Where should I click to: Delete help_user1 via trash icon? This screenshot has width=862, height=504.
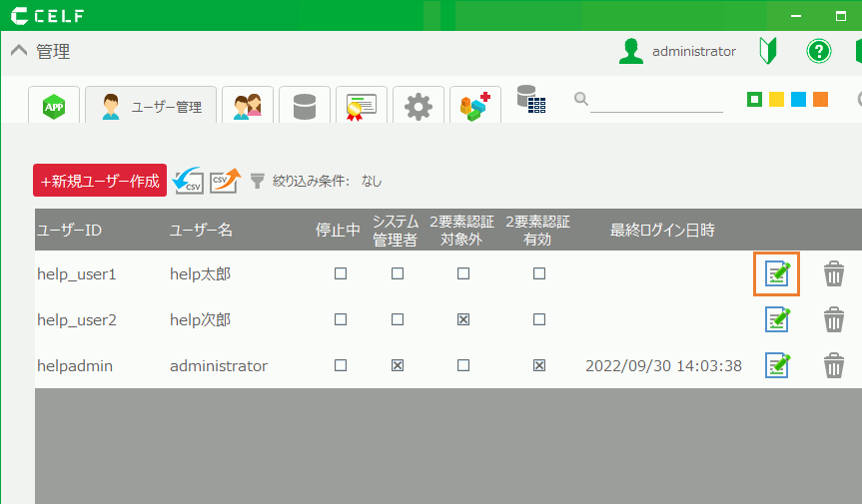point(833,273)
